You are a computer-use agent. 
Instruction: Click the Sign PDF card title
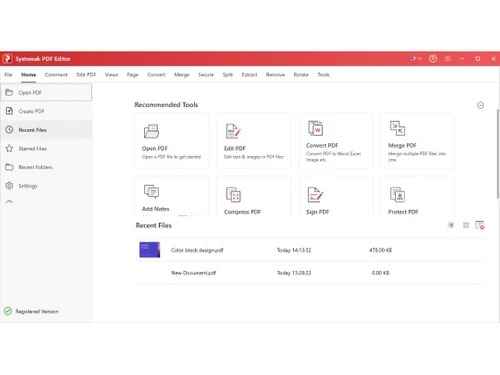tap(318, 212)
